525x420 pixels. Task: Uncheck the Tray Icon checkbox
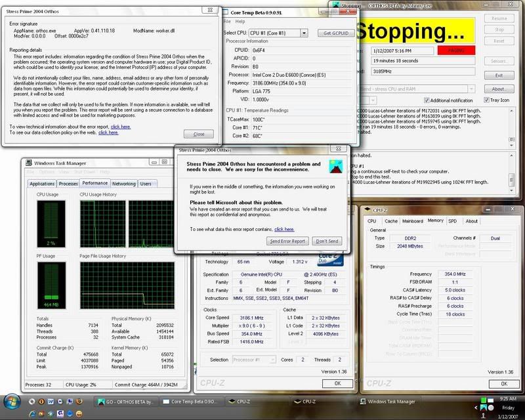(x=487, y=100)
